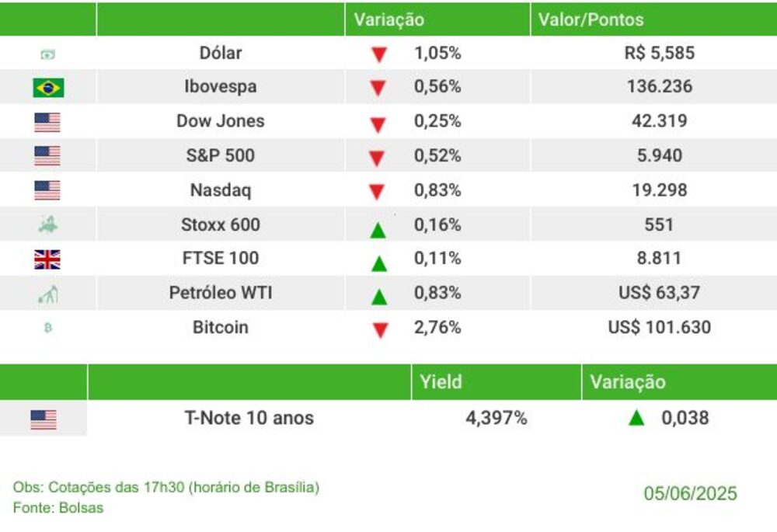Click the Brazil flag icon beside Ibovespa
Viewport: 777px width, 532px height.
(48, 88)
